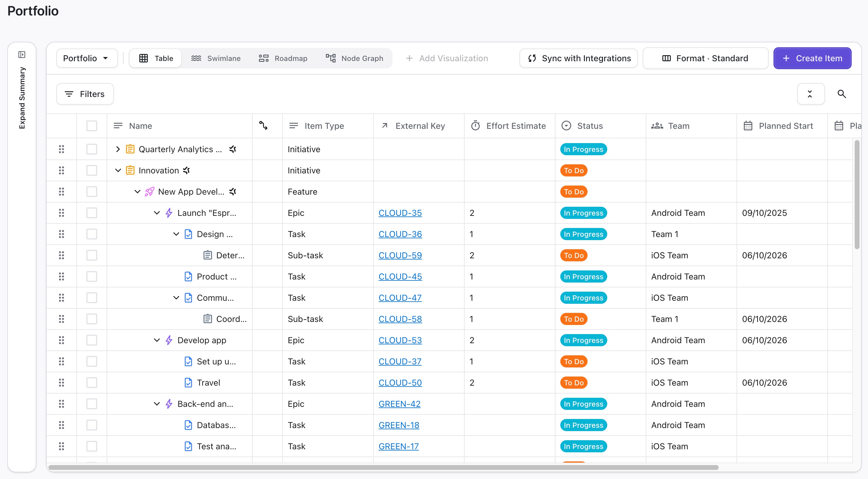Click the lightning icon of Back-end an... epic
868x479 pixels.
click(169, 404)
